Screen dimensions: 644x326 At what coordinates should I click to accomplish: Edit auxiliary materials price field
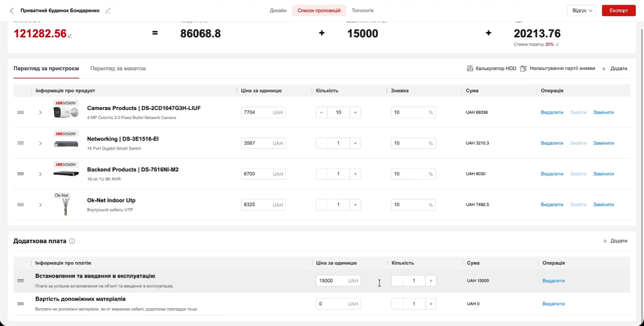pyautogui.click(x=338, y=304)
